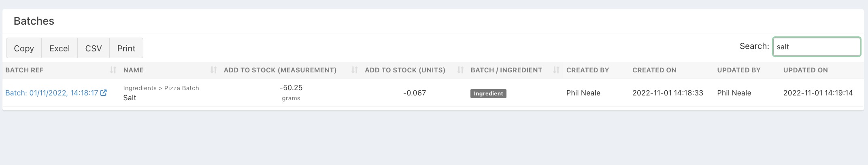Focus the Search field containing "salt"
Screen dimensions: 868x165
(x=816, y=47)
